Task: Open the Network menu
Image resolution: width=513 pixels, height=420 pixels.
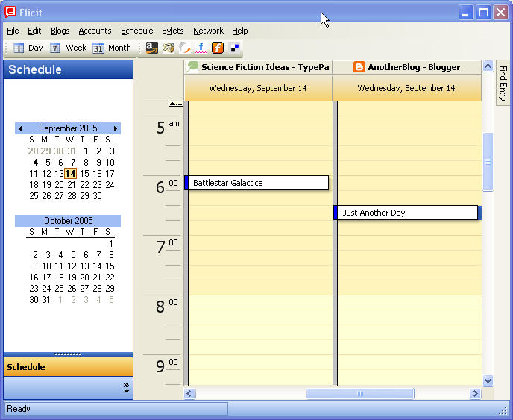Action: 208,31
